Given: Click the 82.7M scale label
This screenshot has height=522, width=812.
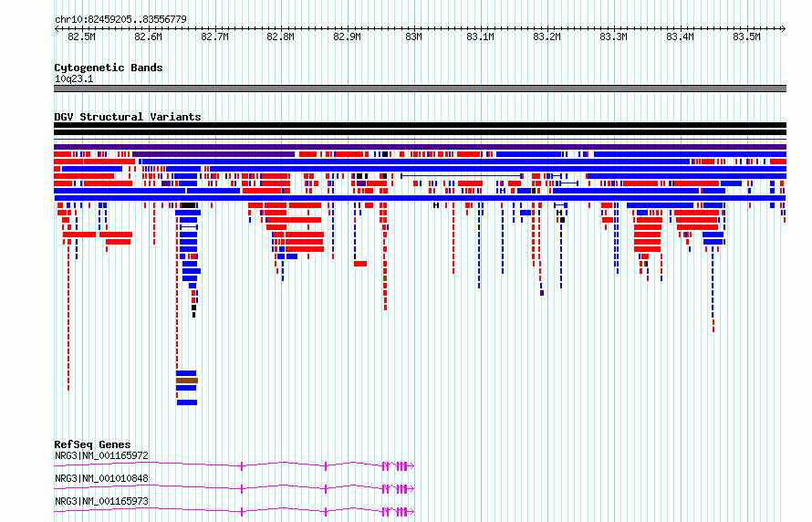Looking at the screenshot, I should 214,37.
